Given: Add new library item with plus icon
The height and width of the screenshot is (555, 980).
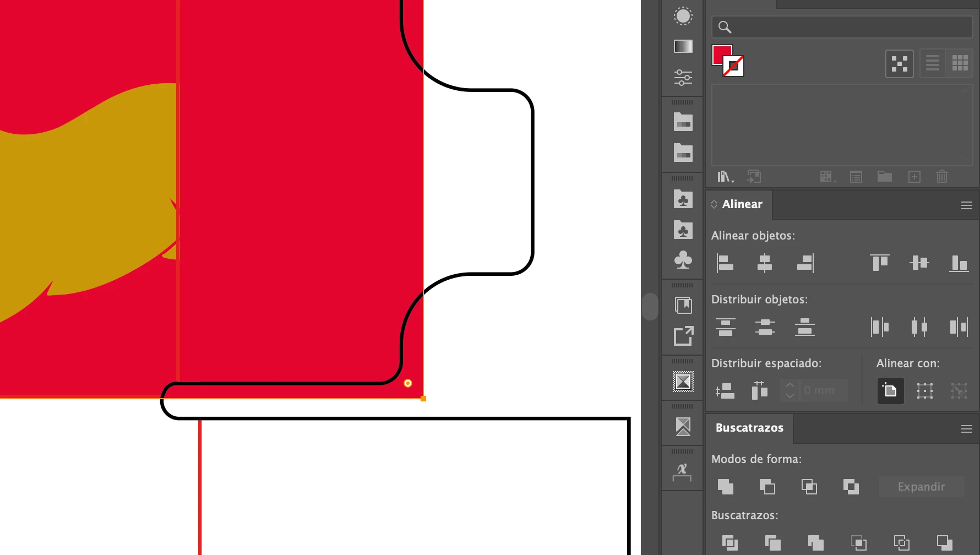Looking at the screenshot, I should tap(914, 177).
